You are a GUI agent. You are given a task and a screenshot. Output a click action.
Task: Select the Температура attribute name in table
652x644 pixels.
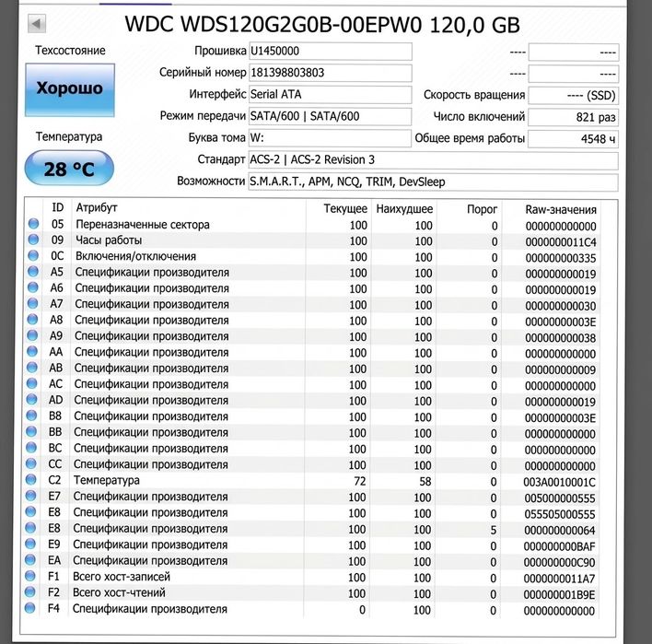tap(107, 480)
